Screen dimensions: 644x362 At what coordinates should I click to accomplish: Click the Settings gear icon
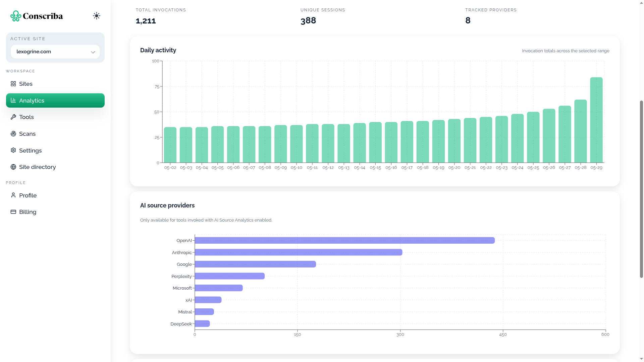[13, 150]
